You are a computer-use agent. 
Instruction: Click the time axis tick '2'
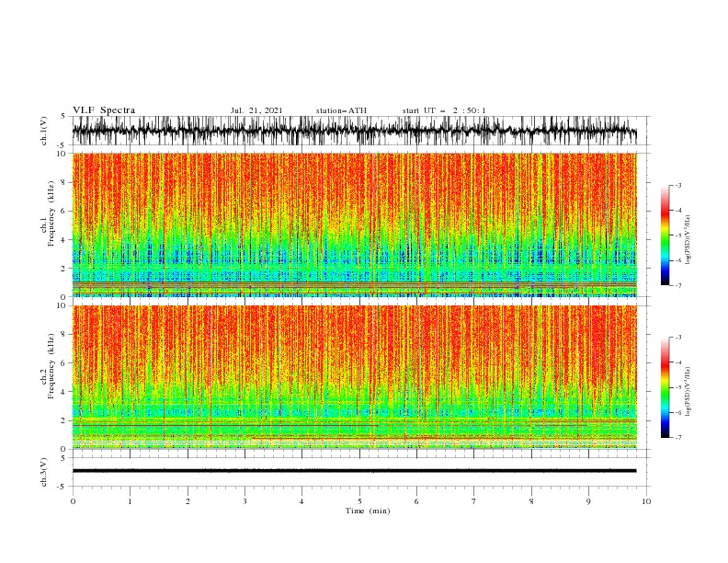point(188,501)
